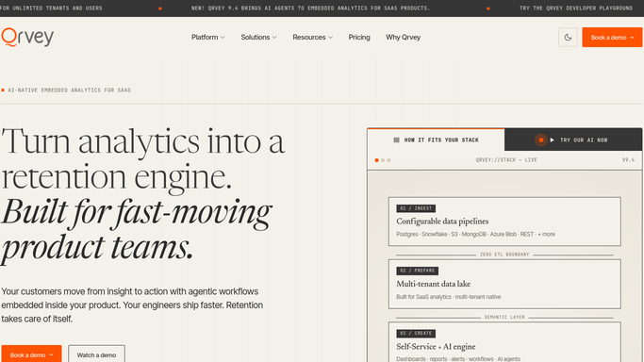Click the SEMANTIC LAYER label
The width and height of the screenshot is (644, 362).
click(504, 318)
